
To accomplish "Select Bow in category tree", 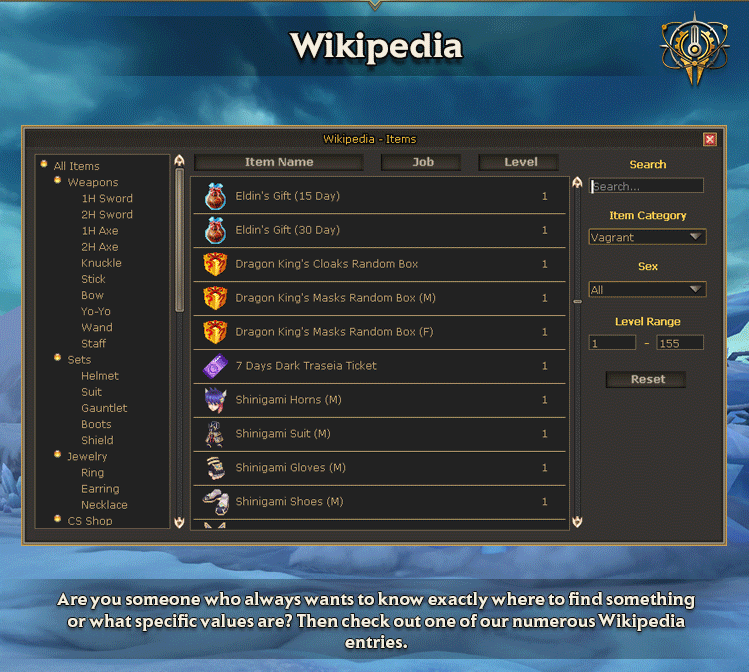I will point(92,296).
